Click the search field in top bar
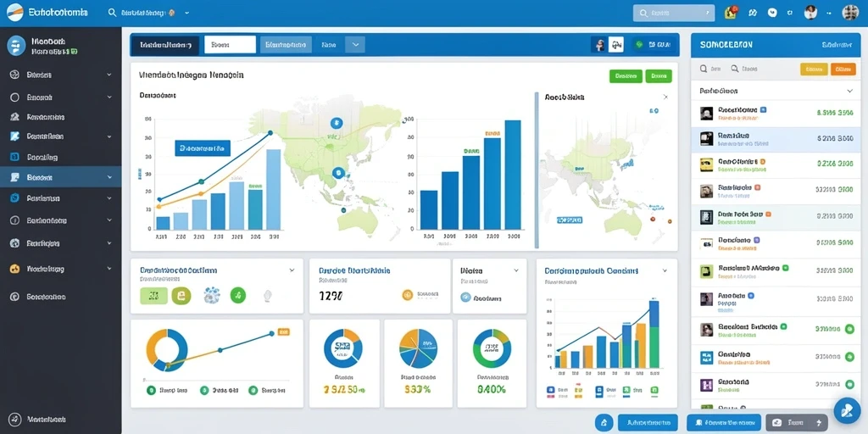868x434 pixels. 674,13
